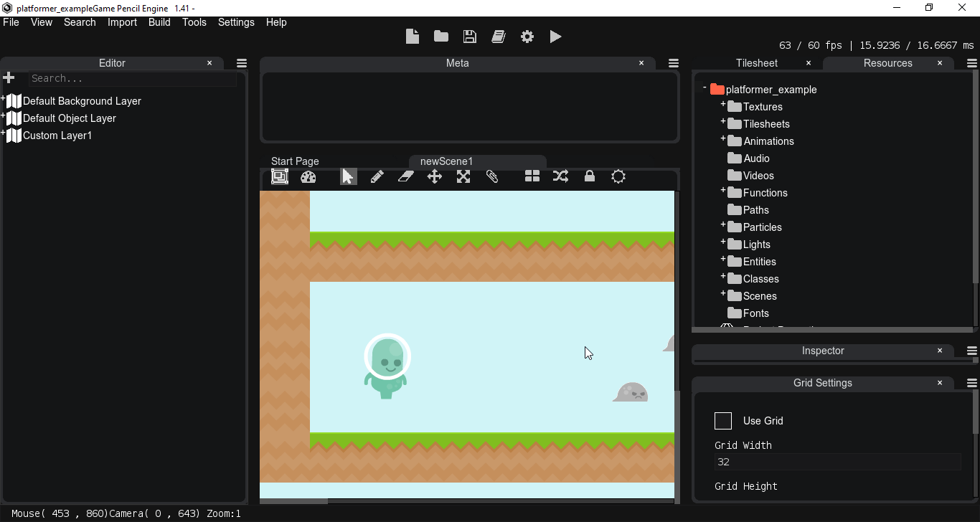The image size is (980, 522).
Task: Open the scene editor settings gear
Action: tap(618, 176)
